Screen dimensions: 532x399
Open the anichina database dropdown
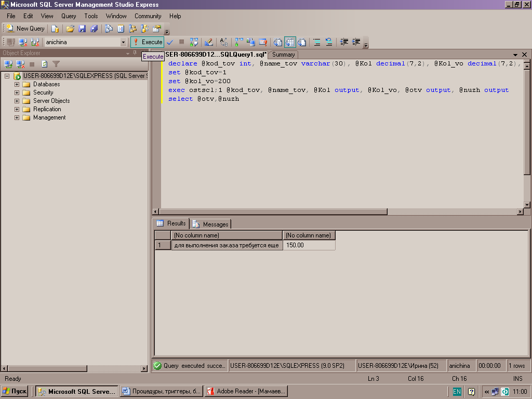pos(123,42)
